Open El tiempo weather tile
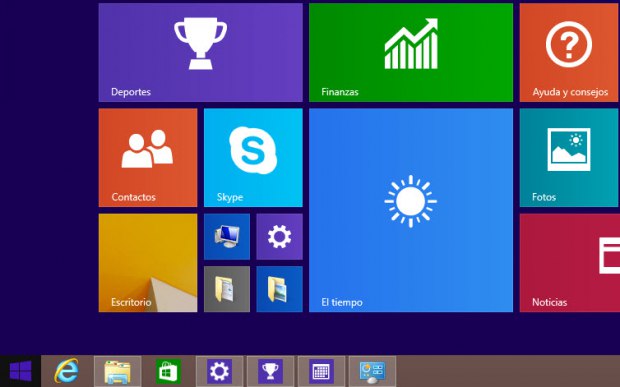Viewport: 620px width, 387px height. (411, 210)
